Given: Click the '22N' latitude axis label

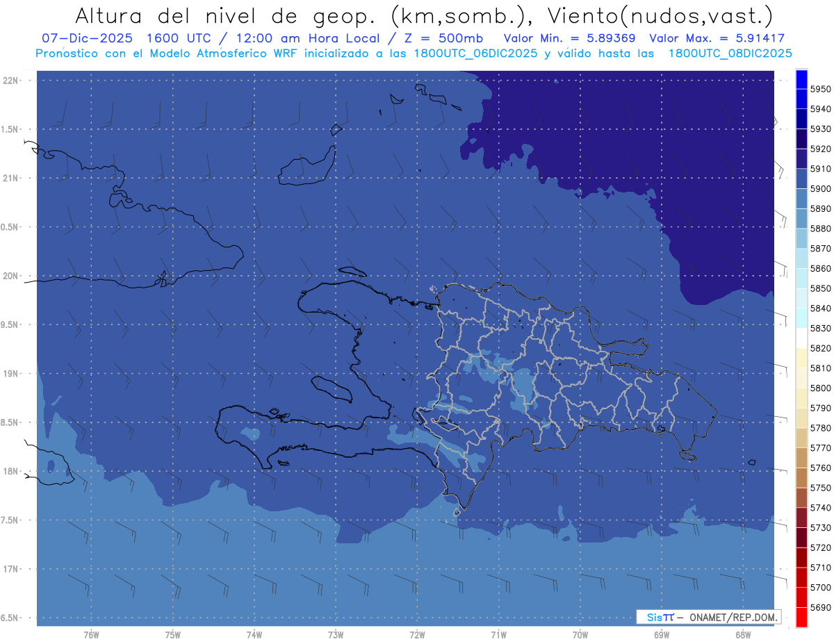Looking at the screenshot, I should (10, 81).
